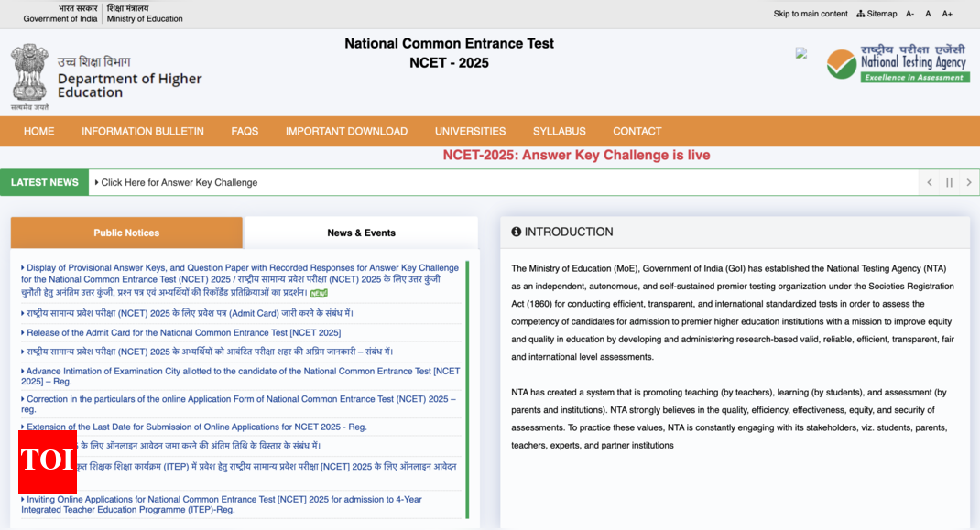Increase font size with A+ button
The image size is (980, 530).
[947, 14]
